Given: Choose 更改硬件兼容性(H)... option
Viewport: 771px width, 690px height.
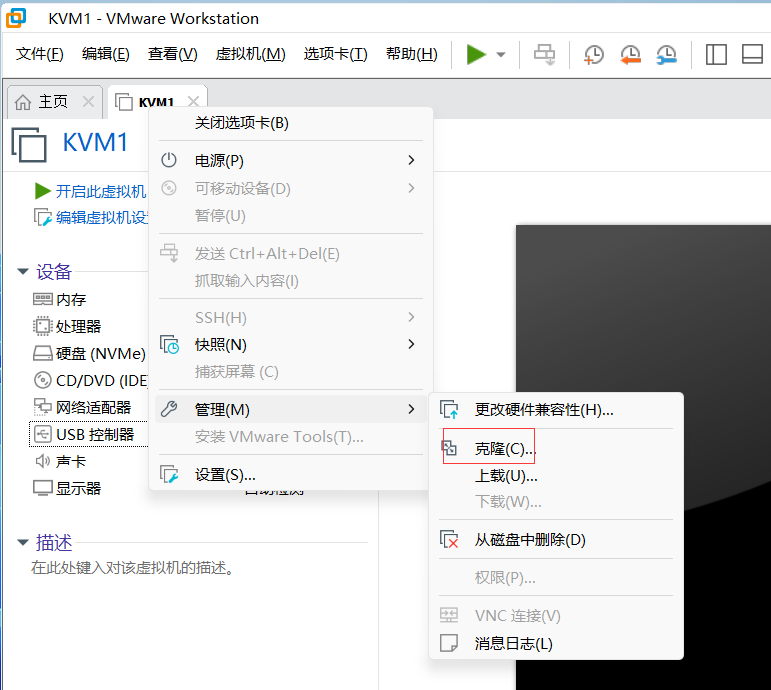Looking at the screenshot, I should click(x=556, y=410).
